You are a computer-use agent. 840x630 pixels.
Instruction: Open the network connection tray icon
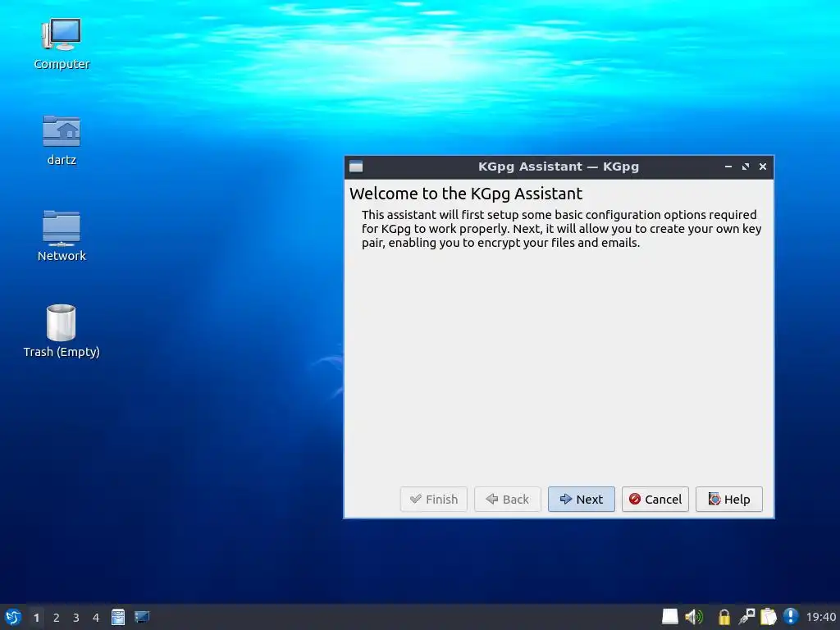coord(746,617)
